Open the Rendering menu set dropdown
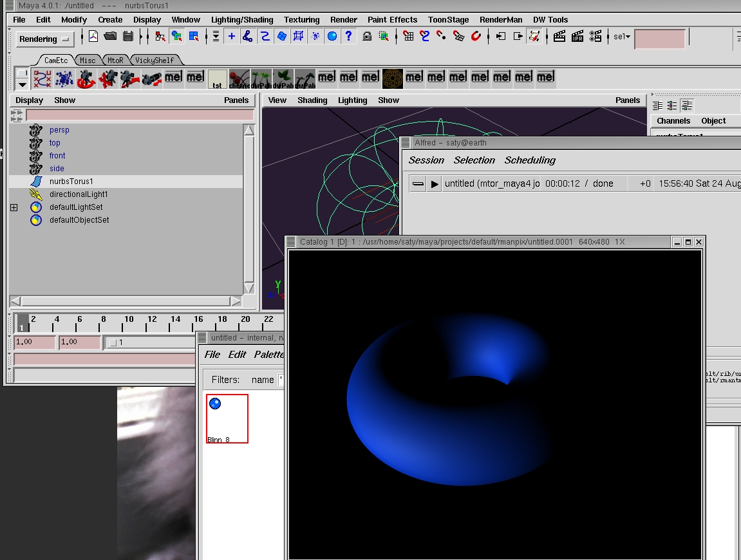The image size is (741, 560). point(44,39)
